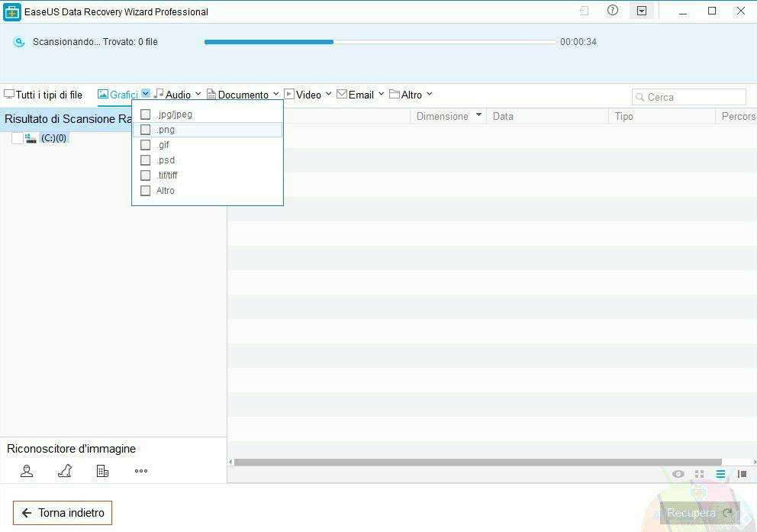The width and height of the screenshot is (757, 532).
Task: Toggle the preview eye icon
Action: point(678,474)
